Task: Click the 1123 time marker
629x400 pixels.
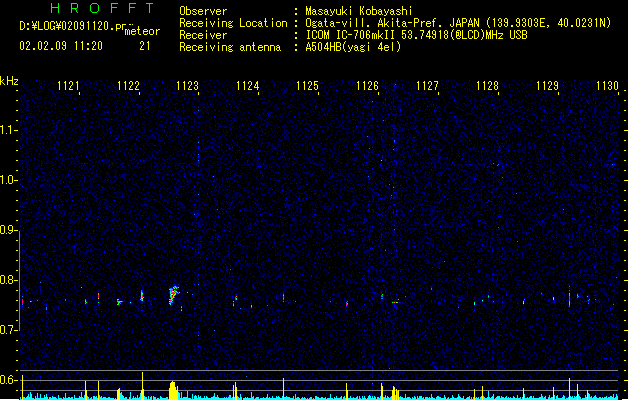Action: pos(188,86)
